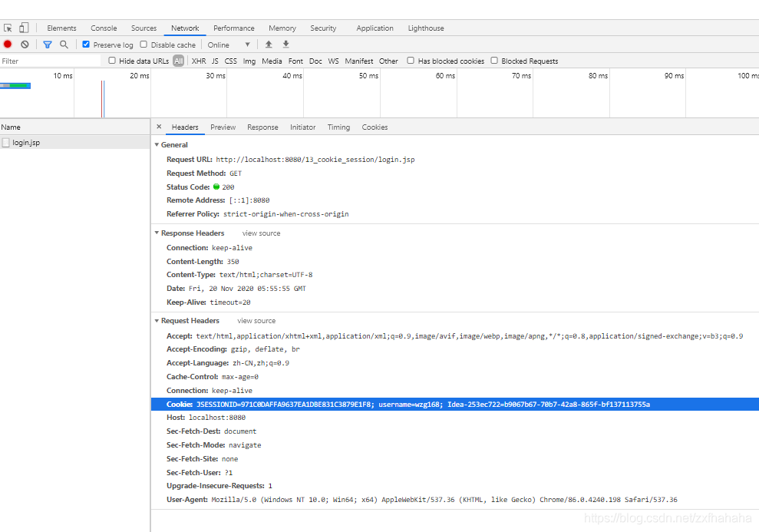
Task: Filter requests by Font type
Action: click(x=295, y=61)
